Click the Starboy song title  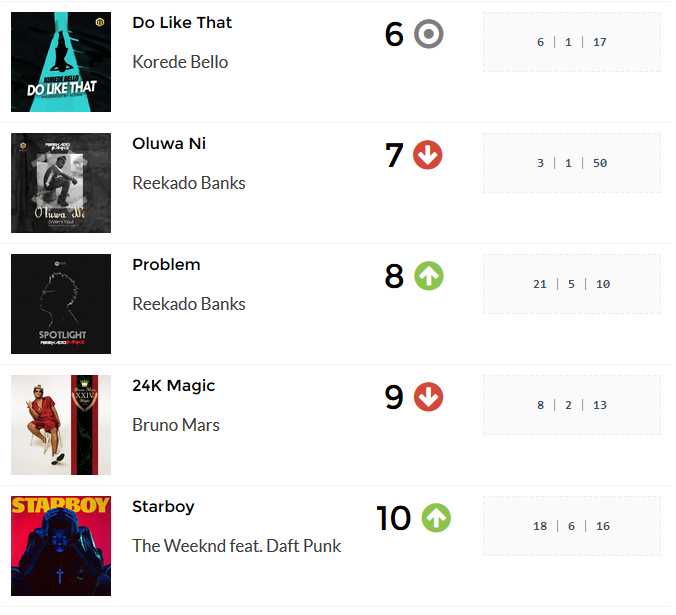point(163,507)
